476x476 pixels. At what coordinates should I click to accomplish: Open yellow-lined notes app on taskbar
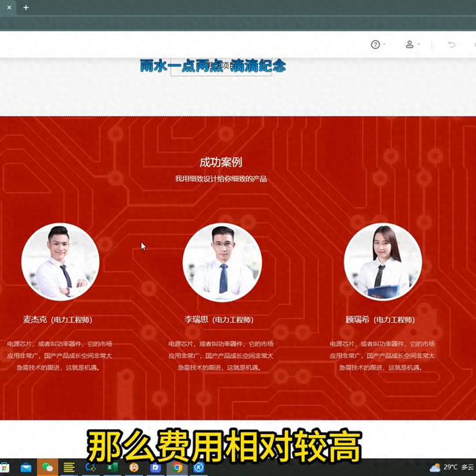(x=69, y=468)
